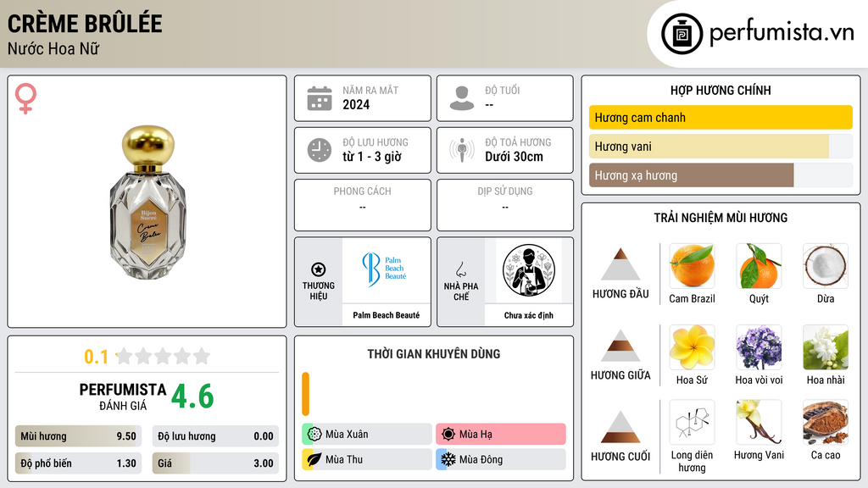Image resolution: width=868 pixels, height=488 pixels.
Task: Click the Hương giữa pyramid icon
Action: tap(620, 346)
